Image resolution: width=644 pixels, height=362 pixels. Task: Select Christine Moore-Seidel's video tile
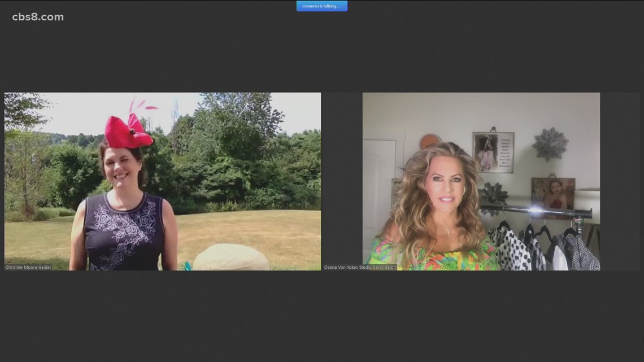click(163, 181)
